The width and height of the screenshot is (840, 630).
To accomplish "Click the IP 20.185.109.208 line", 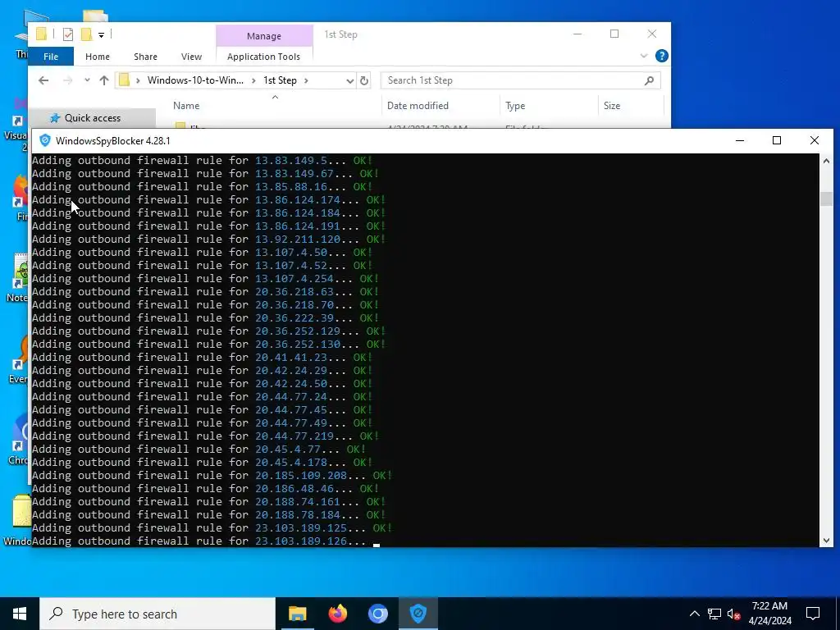I will pos(212,475).
